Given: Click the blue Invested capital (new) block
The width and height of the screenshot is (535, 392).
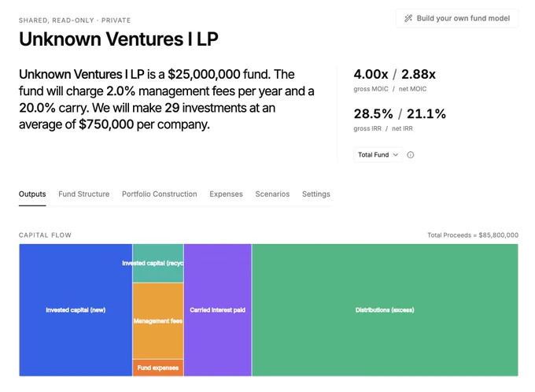Looking at the screenshot, I should tap(76, 310).
